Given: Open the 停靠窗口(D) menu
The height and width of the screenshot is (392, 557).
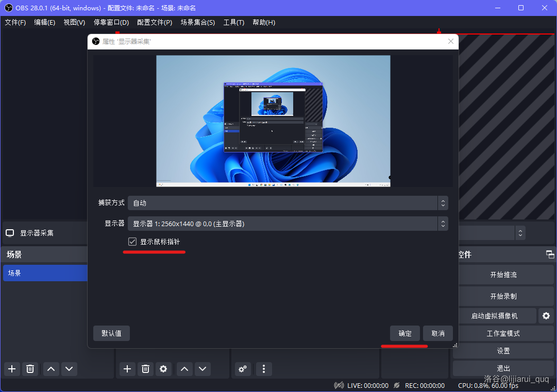Looking at the screenshot, I should (x=111, y=22).
